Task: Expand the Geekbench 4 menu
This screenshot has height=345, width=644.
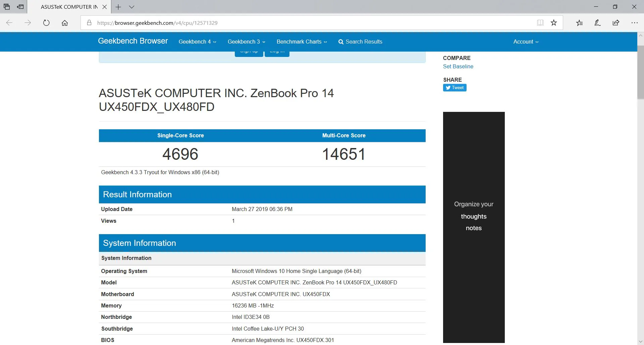Action: click(x=197, y=42)
